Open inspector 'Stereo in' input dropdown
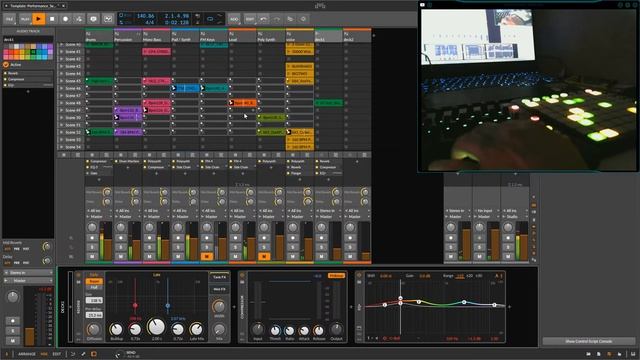The height and width of the screenshot is (360, 640). click(x=28, y=272)
